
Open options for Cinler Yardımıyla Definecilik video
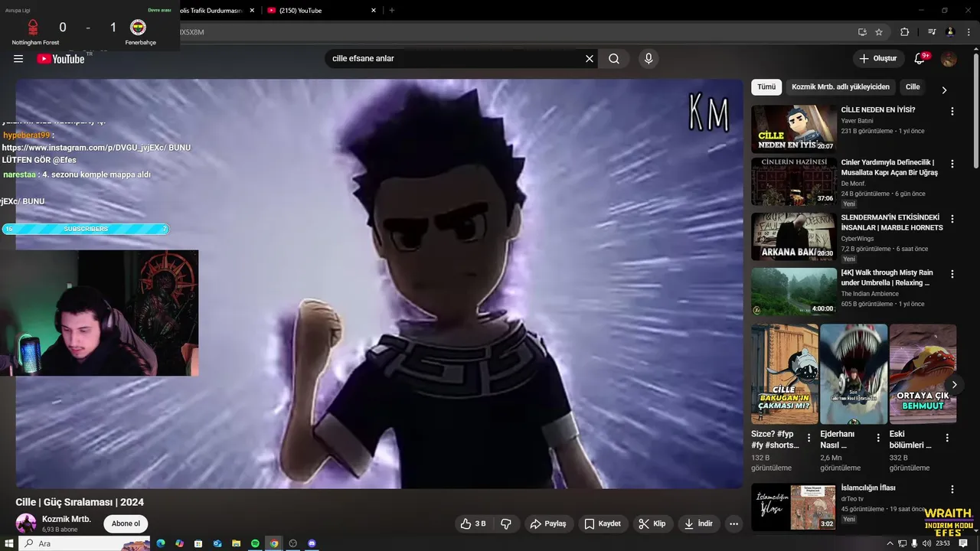(952, 164)
